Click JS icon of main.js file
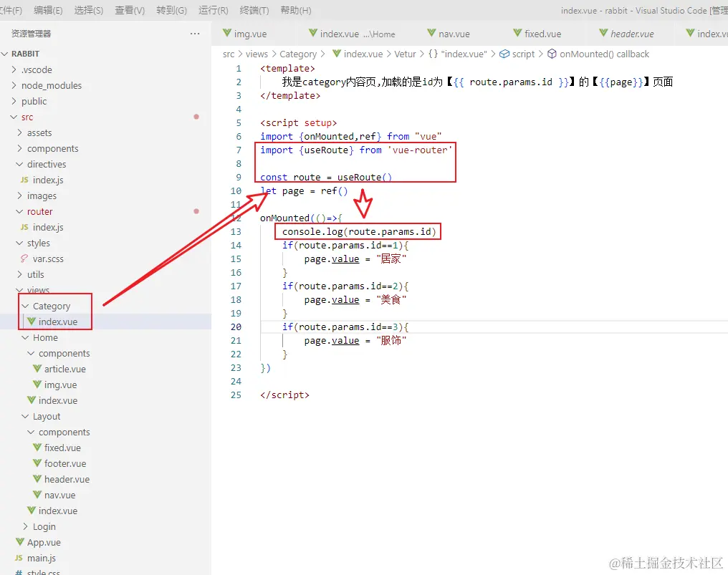Screen dimensions: 728x575 coord(19,558)
